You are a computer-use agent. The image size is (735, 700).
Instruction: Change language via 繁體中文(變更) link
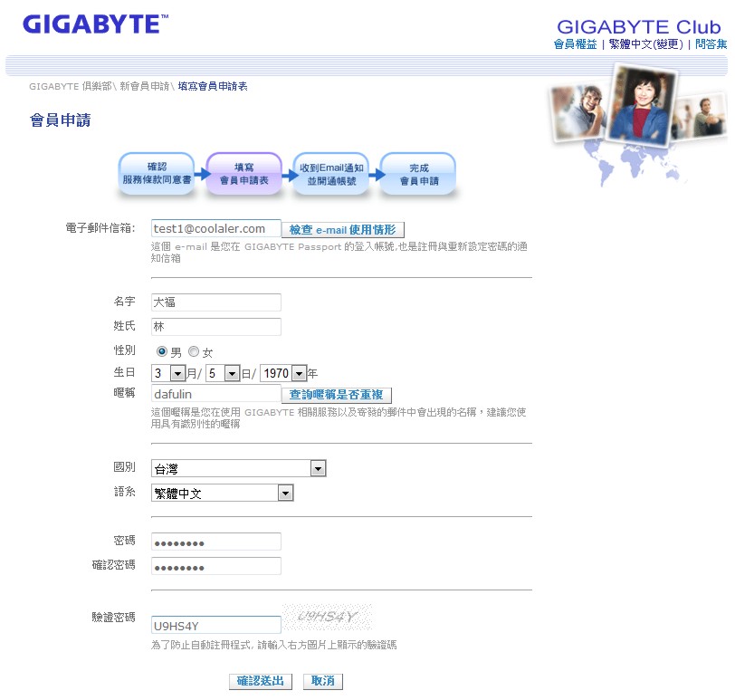645,44
